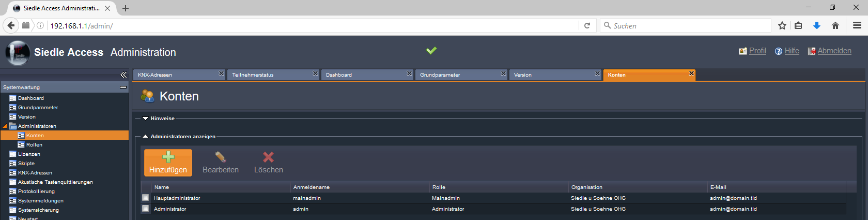
Task: Click the Abmelden door icon
Action: pyautogui.click(x=812, y=51)
